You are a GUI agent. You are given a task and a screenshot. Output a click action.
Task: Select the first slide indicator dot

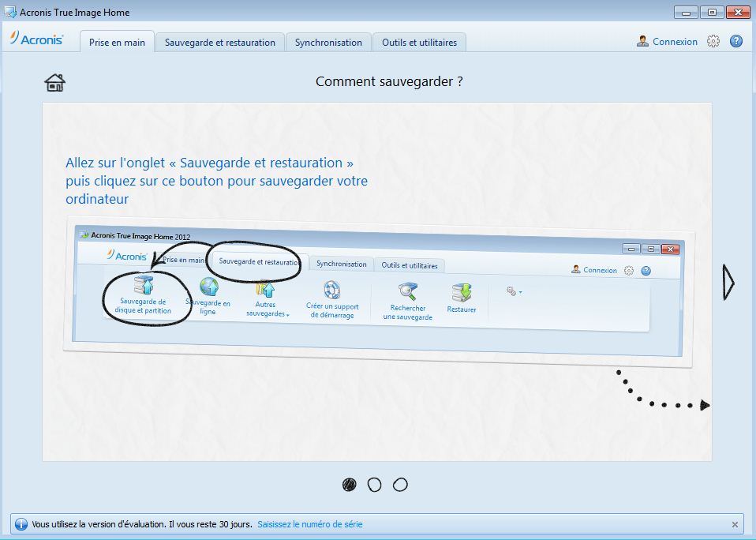pyautogui.click(x=349, y=485)
